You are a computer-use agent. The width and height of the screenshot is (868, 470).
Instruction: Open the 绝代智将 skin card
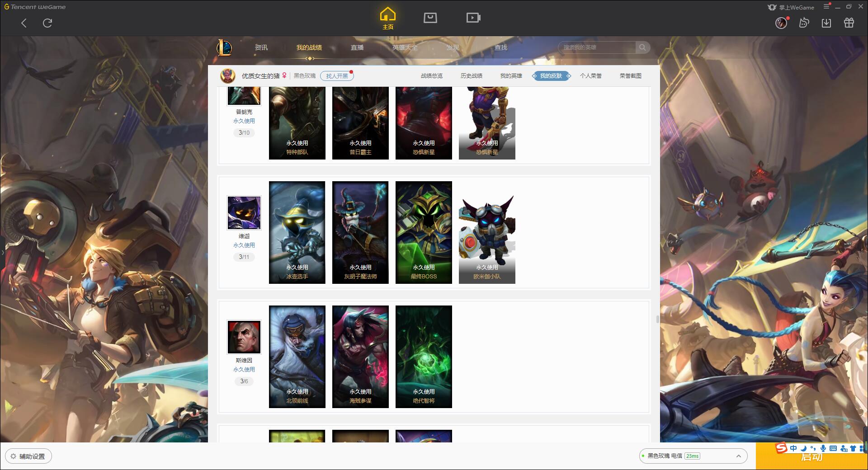424,357
